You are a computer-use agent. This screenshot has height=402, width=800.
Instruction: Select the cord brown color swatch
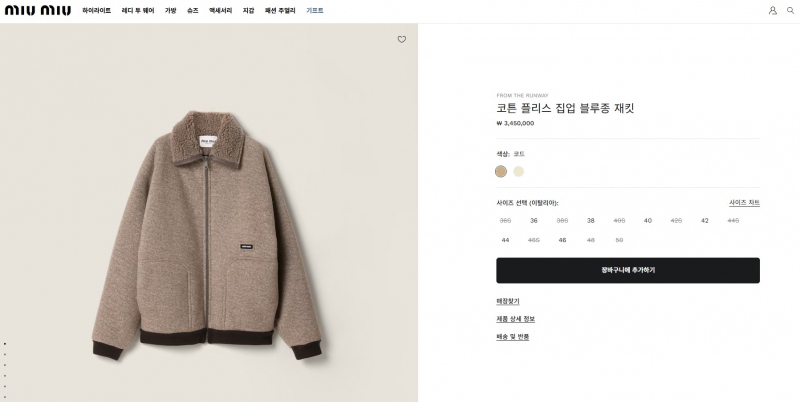[x=501, y=171]
